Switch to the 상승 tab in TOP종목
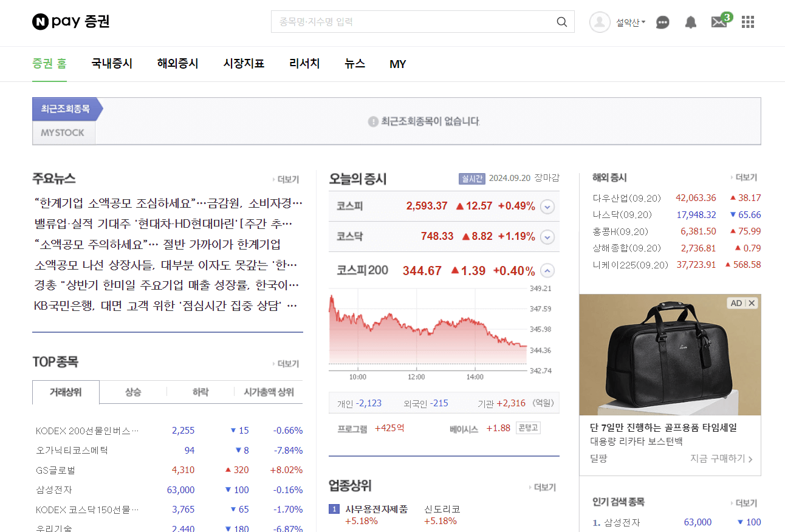 (133, 392)
